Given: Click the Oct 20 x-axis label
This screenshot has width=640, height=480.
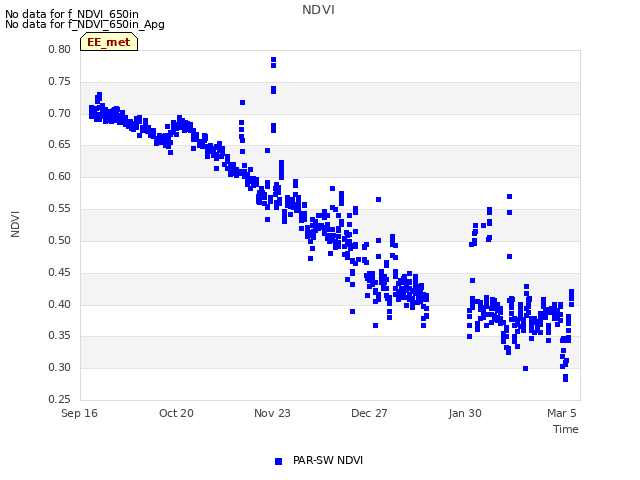Looking at the screenshot, I should [x=176, y=413].
